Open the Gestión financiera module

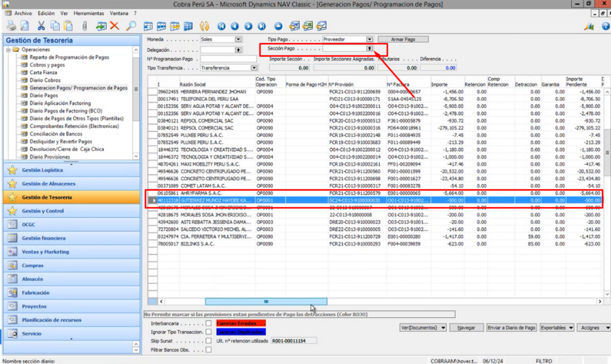tap(72, 238)
